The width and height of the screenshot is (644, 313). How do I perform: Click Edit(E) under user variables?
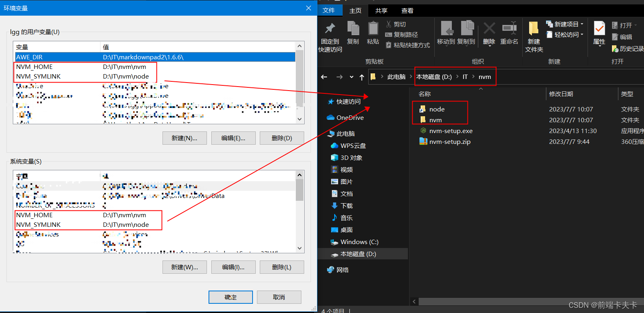click(x=233, y=138)
